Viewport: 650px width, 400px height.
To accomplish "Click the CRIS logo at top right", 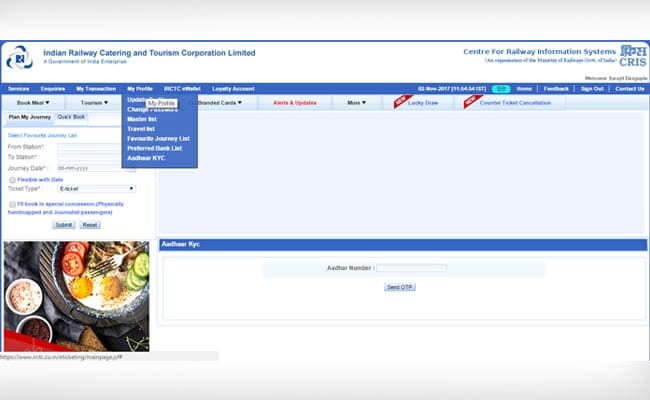I will [633, 56].
